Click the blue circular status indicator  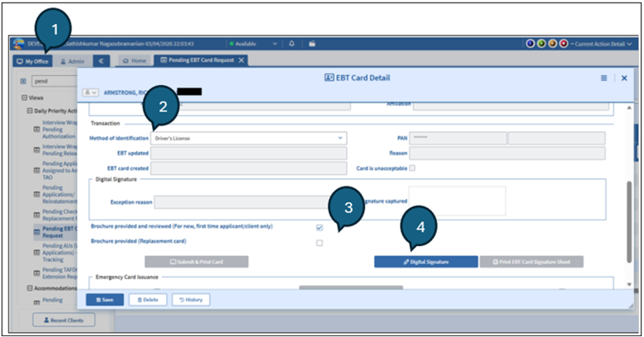tap(530, 44)
